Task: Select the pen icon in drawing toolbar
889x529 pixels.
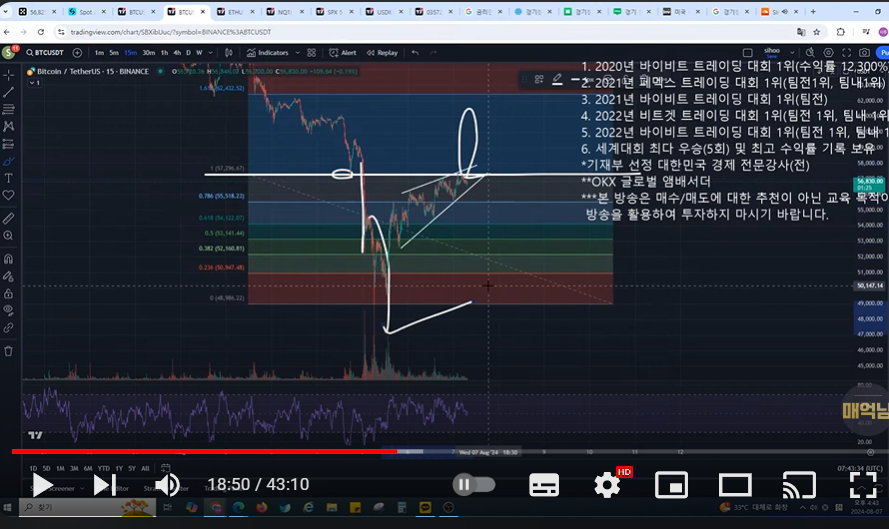Action: tap(557, 79)
